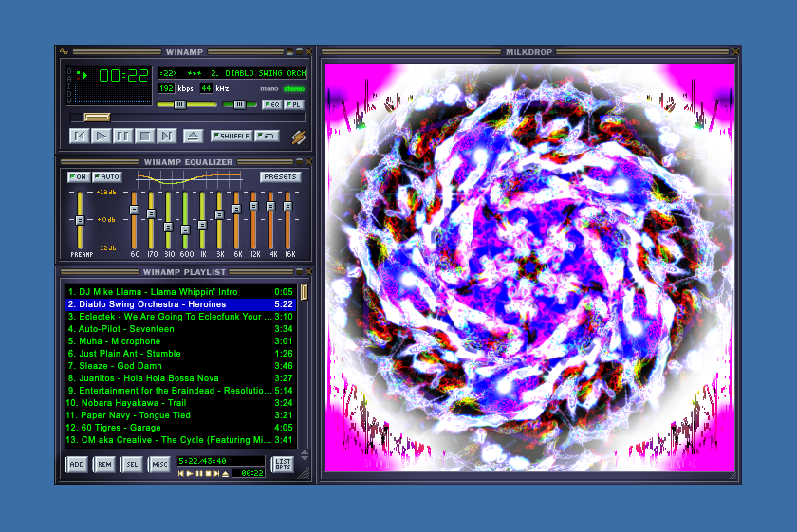Open the playlist REM menu
This screenshot has height=532, width=797.
pos(104,465)
